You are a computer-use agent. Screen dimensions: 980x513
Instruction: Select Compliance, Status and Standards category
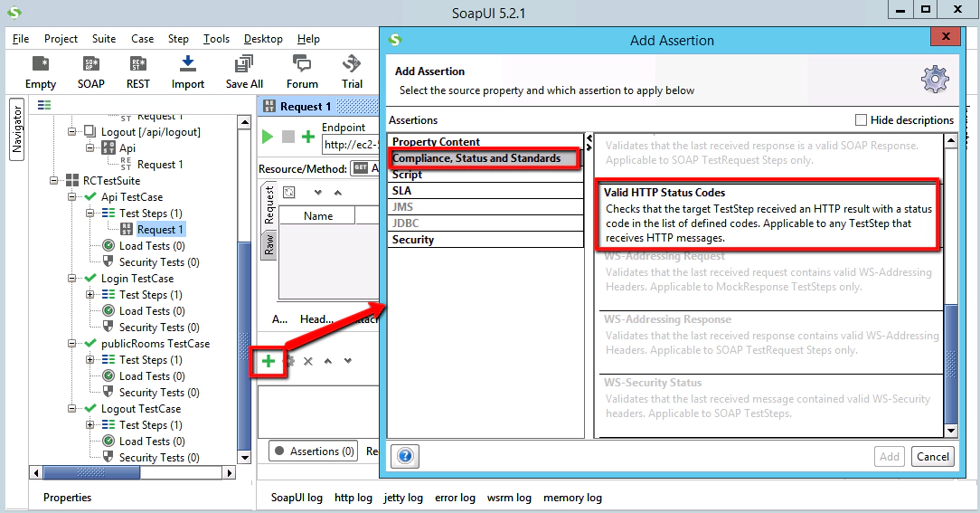click(x=485, y=158)
